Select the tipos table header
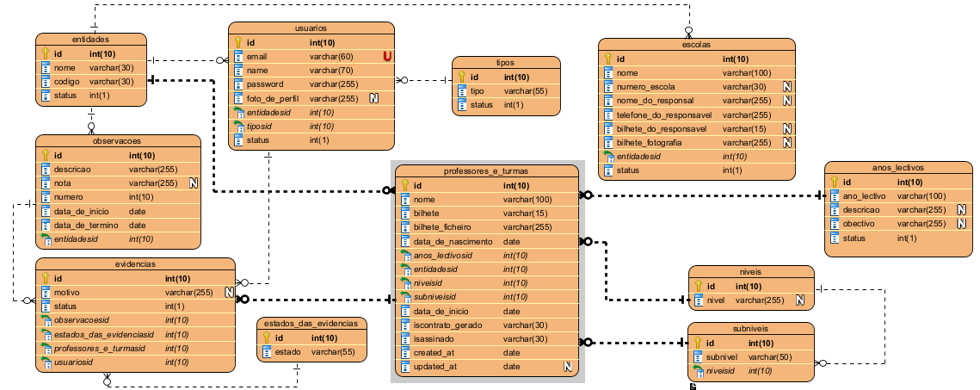980x390 pixels. pos(505,63)
